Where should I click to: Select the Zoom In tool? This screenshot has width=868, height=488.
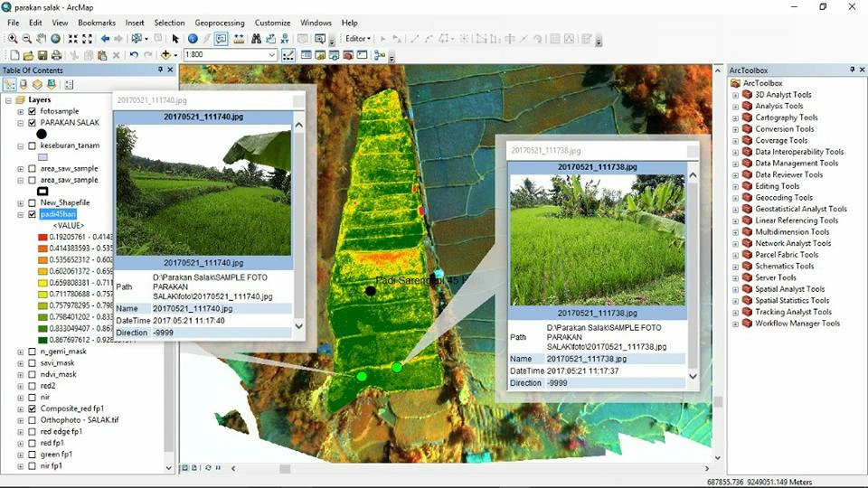coord(13,39)
